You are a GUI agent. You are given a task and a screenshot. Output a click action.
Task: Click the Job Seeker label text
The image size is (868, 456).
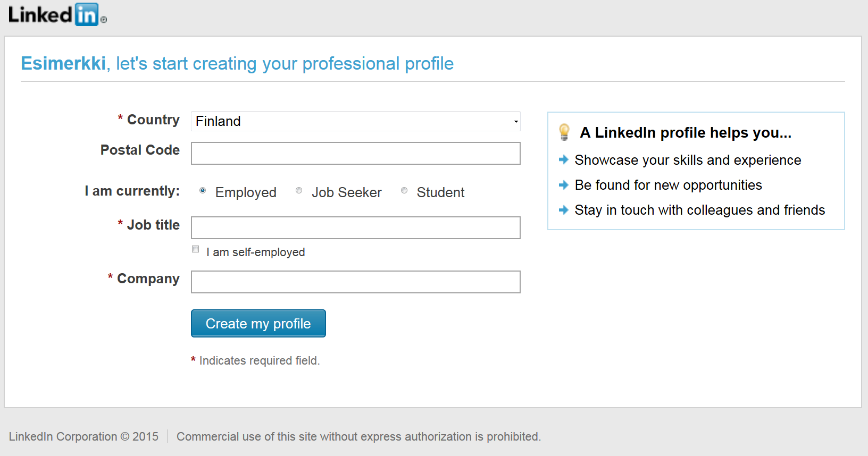pyautogui.click(x=347, y=192)
